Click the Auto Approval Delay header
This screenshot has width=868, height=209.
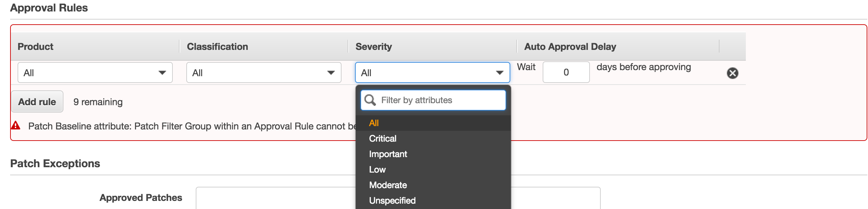tap(570, 47)
